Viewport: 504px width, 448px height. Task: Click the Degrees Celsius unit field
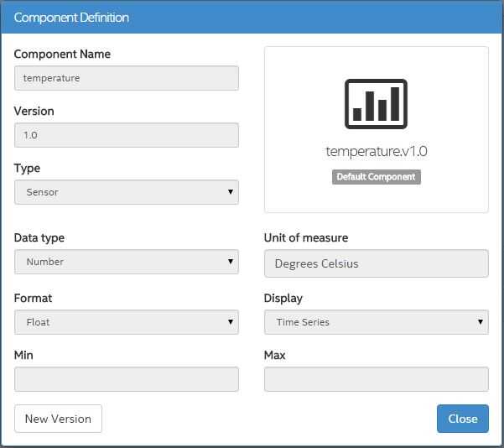[376, 263]
